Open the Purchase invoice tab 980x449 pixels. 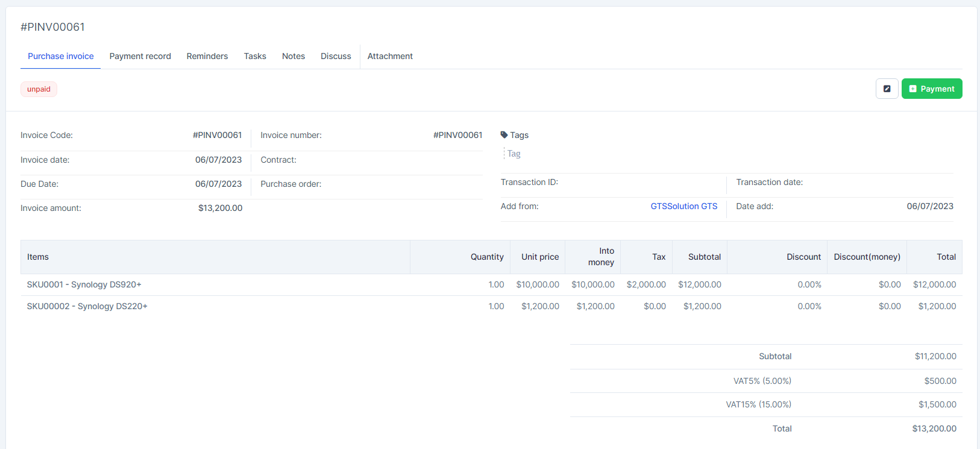(61, 56)
